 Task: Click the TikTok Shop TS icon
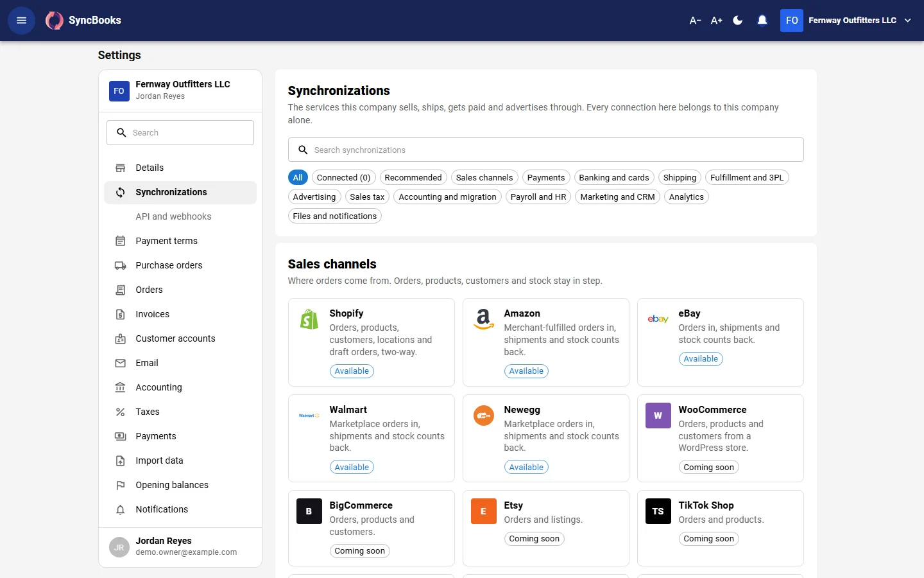tap(658, 511)
